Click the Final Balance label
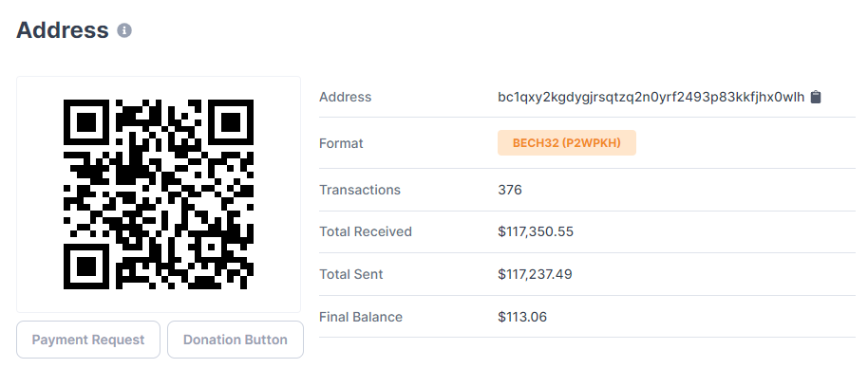The image size is (868, 368). point(361,317)
